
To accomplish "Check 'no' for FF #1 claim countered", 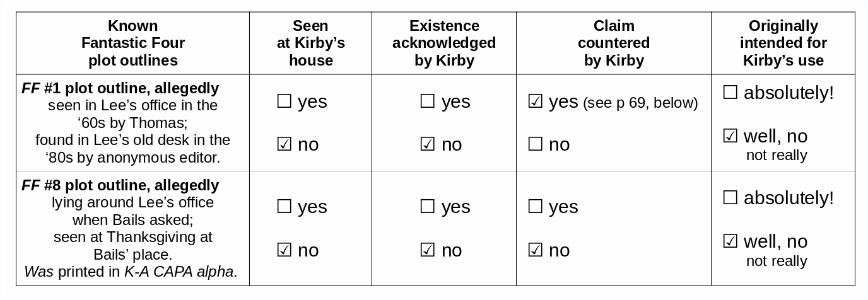I will 535,144.
